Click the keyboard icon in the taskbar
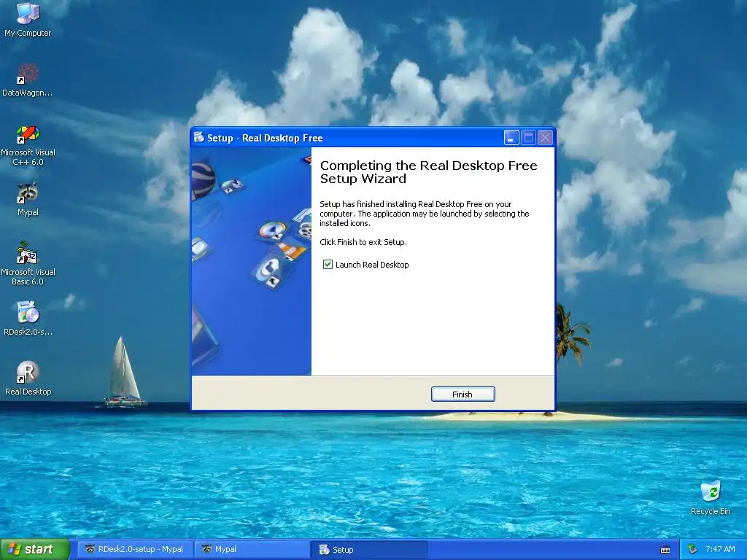Viewport: 747px width, 560px height. point(665,550)
